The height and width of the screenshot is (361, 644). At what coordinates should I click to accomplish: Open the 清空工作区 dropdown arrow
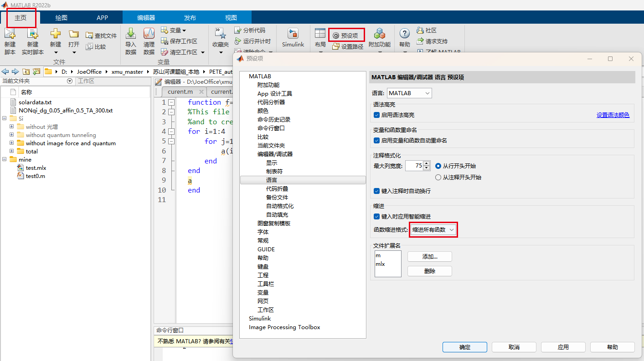tap(203, 52)
